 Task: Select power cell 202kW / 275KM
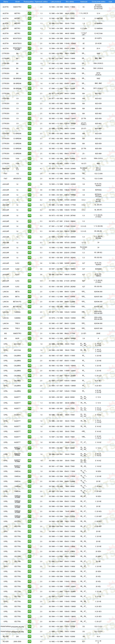point(70,253)
